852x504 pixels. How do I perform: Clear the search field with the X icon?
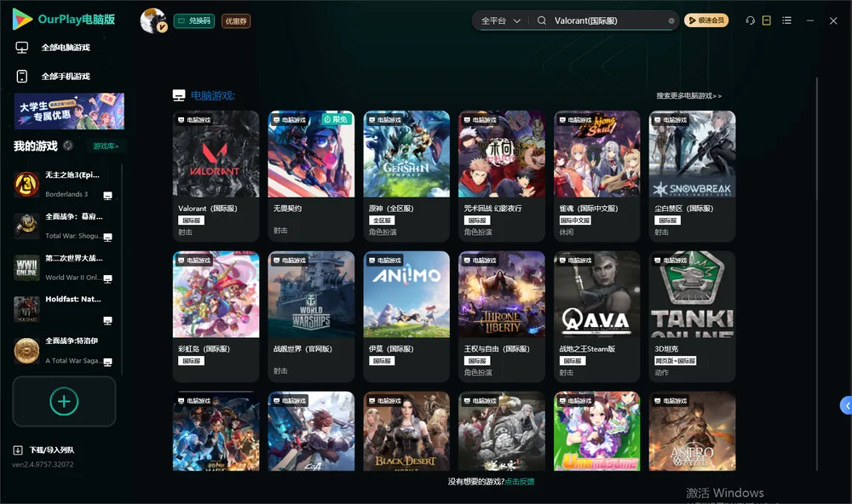point(671,20)
